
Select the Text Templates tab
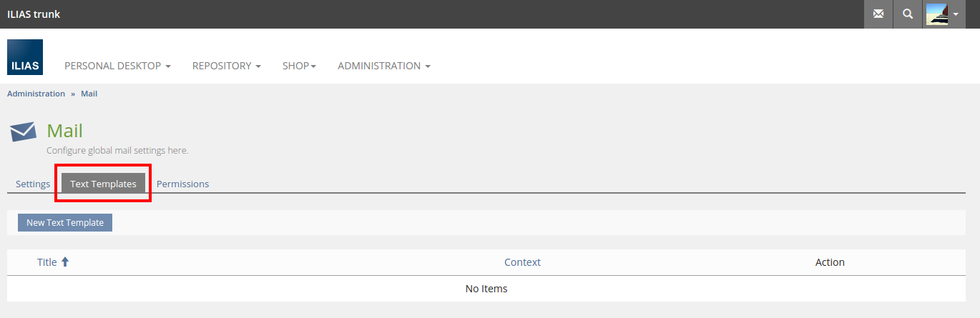tap(103, 184)
